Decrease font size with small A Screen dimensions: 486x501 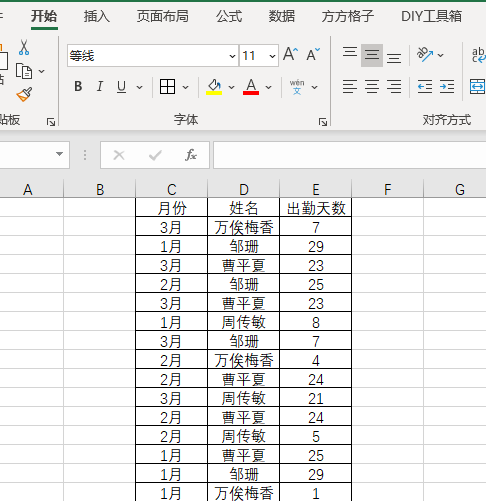tap(313, 54)
